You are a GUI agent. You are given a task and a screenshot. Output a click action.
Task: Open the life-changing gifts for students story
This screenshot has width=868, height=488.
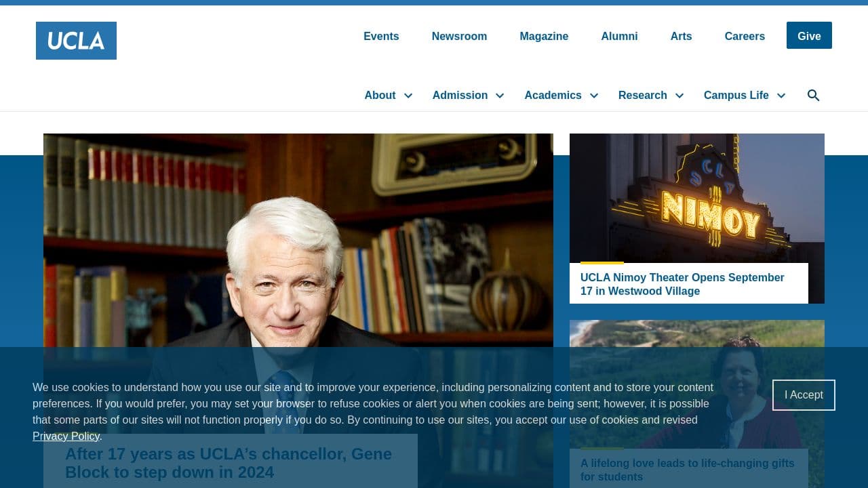[687, 470]
